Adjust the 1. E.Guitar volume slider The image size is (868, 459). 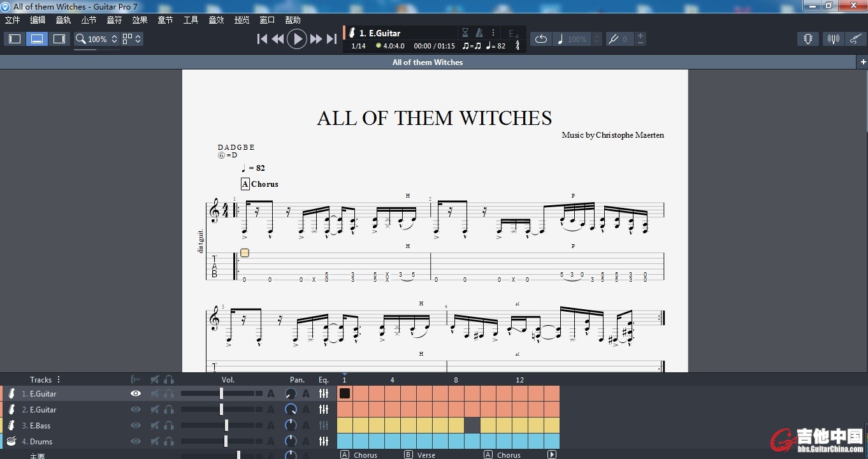(221, 393)
